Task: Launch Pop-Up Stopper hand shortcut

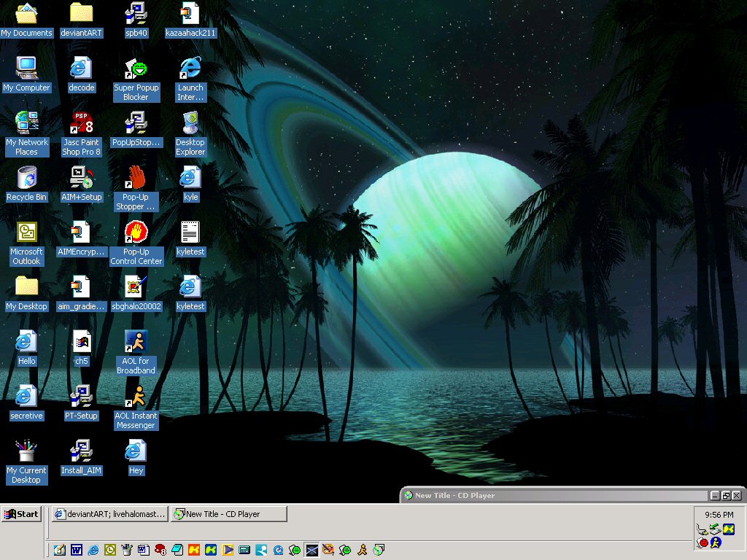Action: coord(136,189)
